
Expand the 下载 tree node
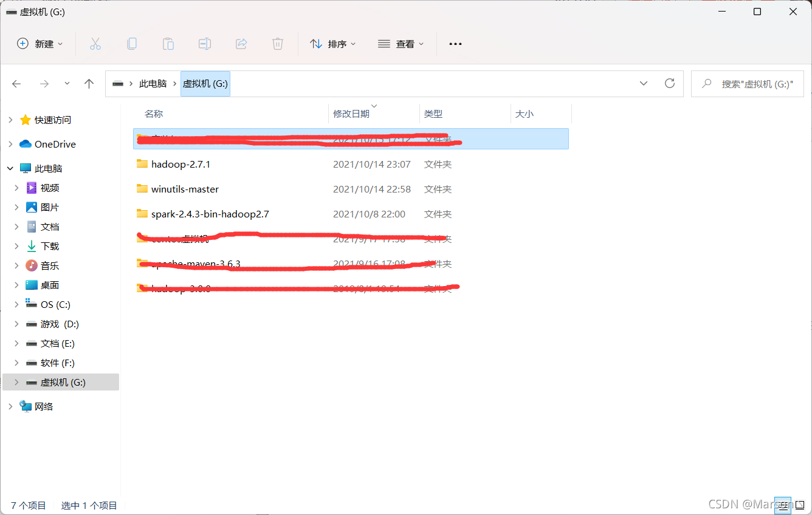(x=17, y=246)
